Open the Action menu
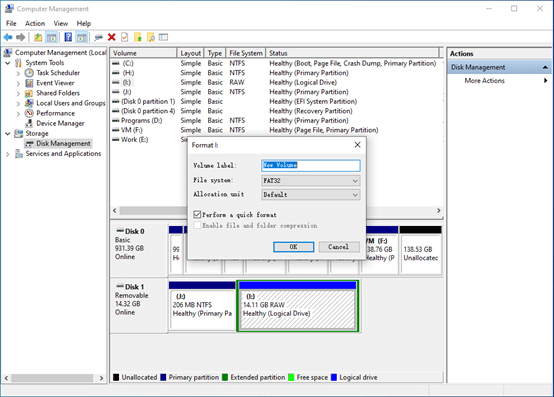 pyautogui.click(x=35, y=23)
